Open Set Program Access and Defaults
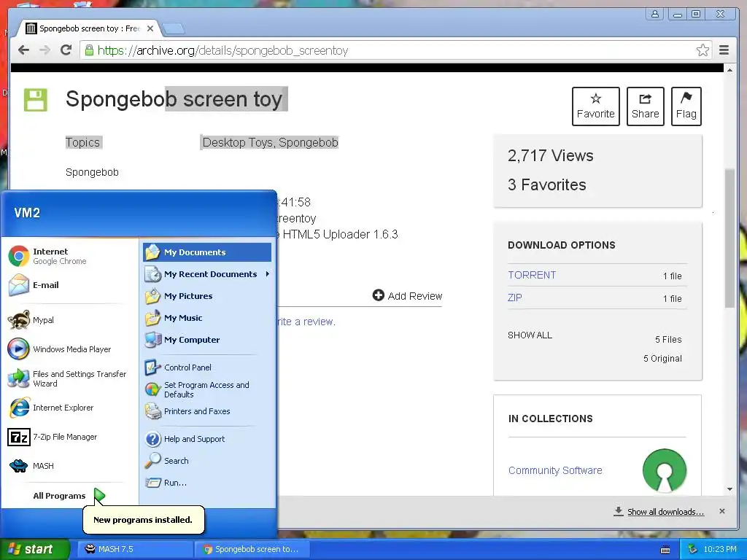747x560 pixels. point(206,389)
